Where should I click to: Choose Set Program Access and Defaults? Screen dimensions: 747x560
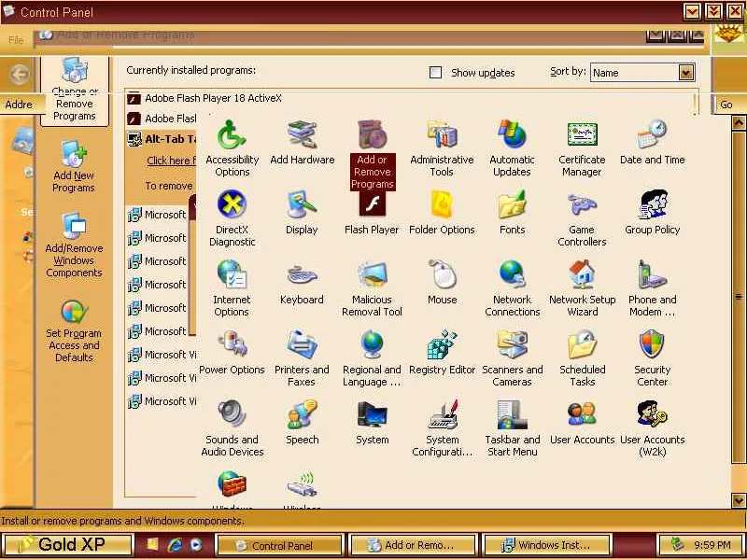(x=74, y=331)
